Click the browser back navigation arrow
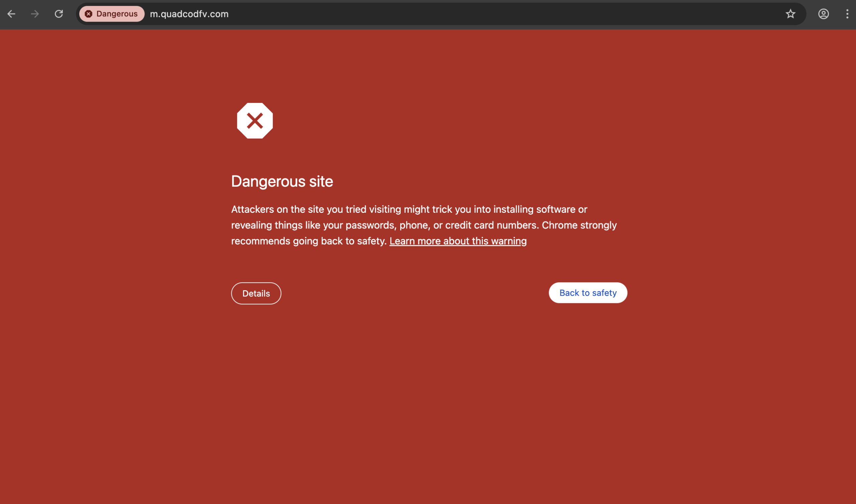 pyautogui.click(x=12, y=14)
